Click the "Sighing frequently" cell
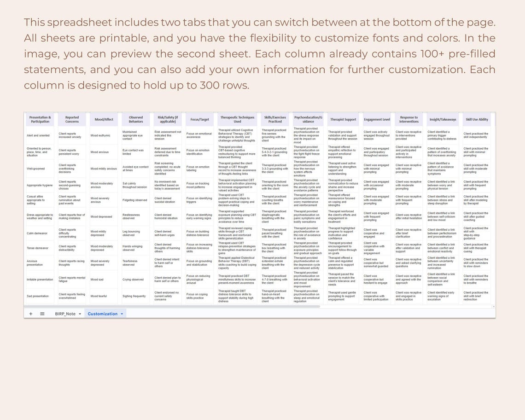 pyautogui.click(x=135, y=296)
